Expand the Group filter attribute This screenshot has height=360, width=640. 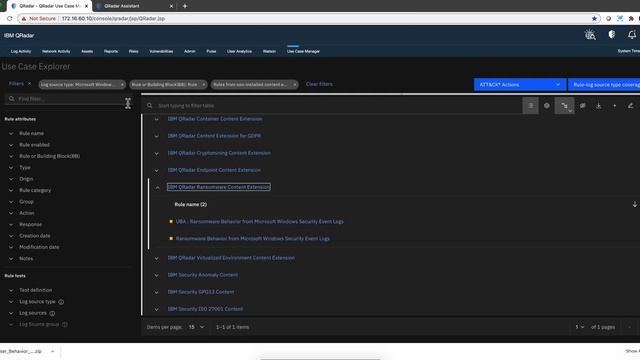click(11, 202)
